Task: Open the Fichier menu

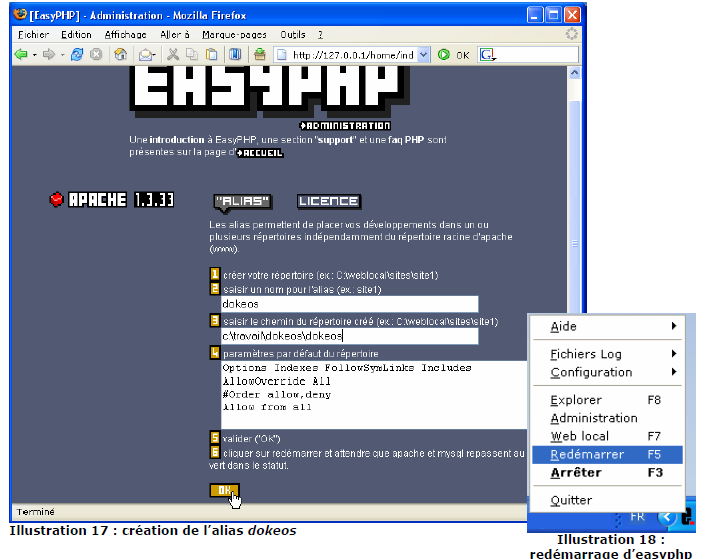Action: pyautogui.click(x=34, y=34)
